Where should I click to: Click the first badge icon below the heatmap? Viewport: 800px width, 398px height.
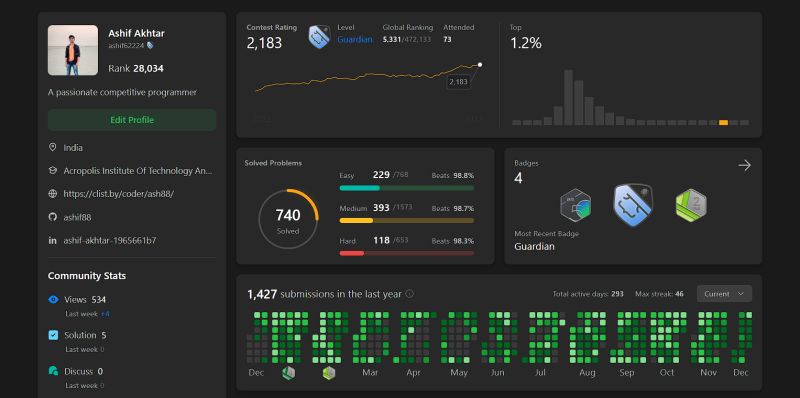288,373
